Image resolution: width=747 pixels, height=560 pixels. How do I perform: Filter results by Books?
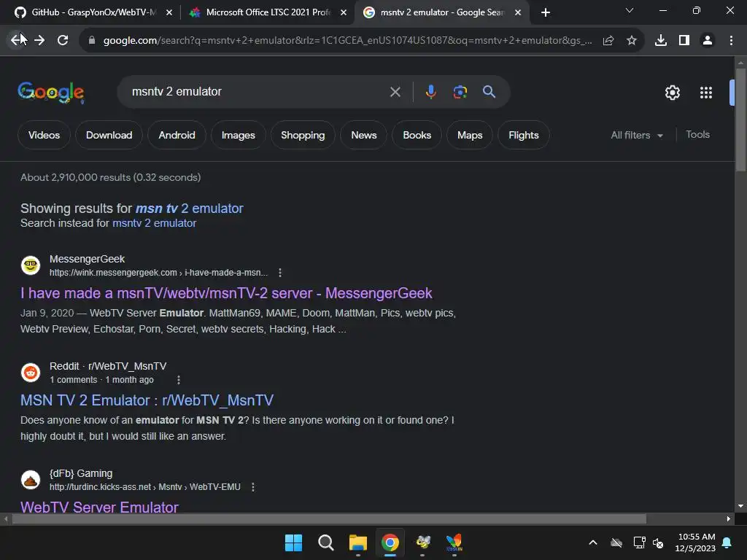pyautogui.click(x=417, y=135)
